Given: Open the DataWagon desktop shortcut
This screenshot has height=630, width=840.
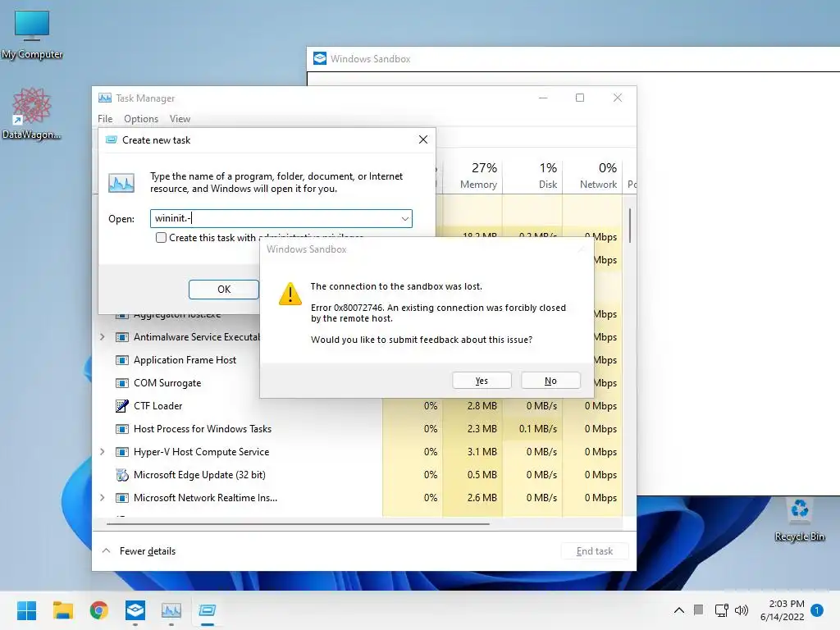Looking at the screenshot, I should 32,113.
